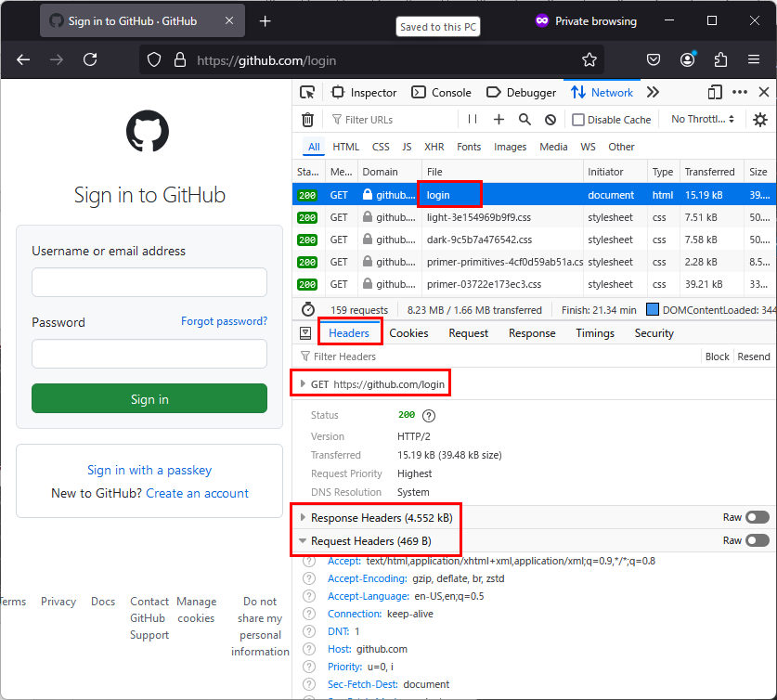This screenshot has height=700, width=777.
Task: Click the Filter Headers input box
Action: click(x=498, y=356)
